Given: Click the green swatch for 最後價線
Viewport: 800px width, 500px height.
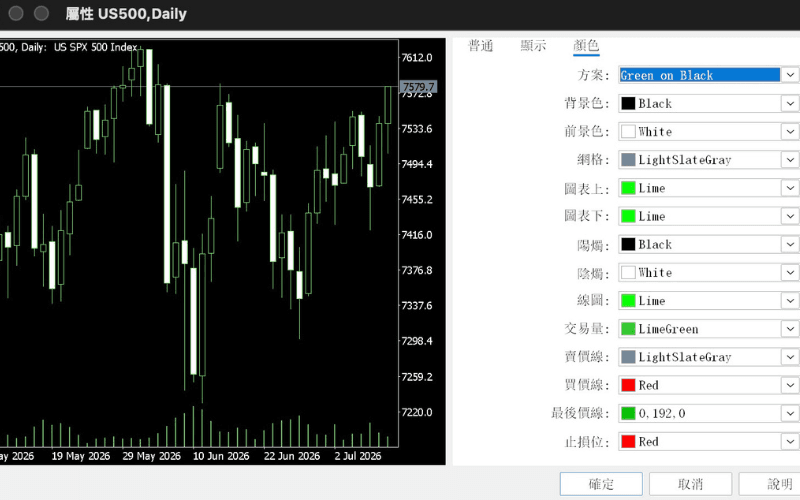Looking at the screenshot, I should point(628,413).
